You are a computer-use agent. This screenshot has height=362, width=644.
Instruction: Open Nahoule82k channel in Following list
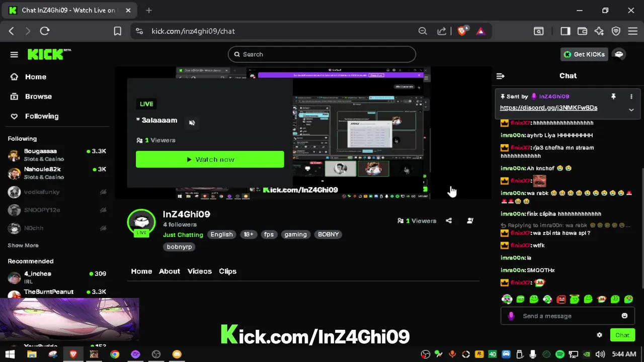[x=57, y=173]
